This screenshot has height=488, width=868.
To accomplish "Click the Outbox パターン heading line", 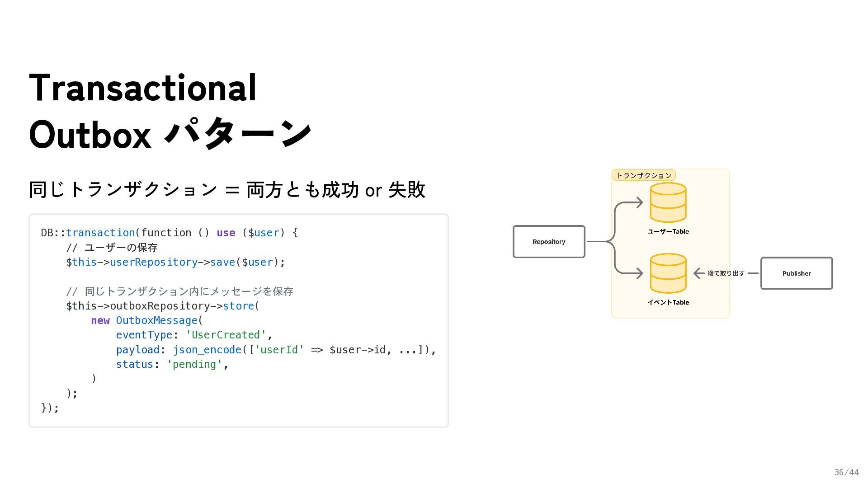I will pyautogui.click(x=170, y=134).
